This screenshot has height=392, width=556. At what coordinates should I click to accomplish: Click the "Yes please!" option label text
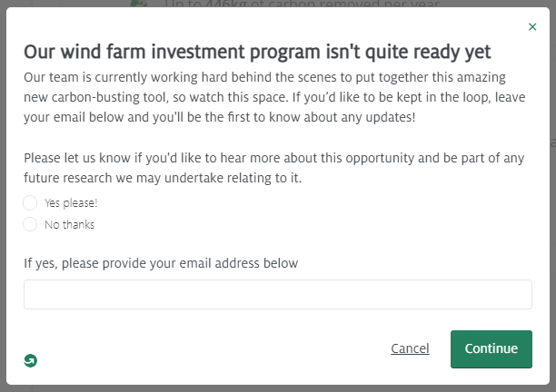[71, 203]
